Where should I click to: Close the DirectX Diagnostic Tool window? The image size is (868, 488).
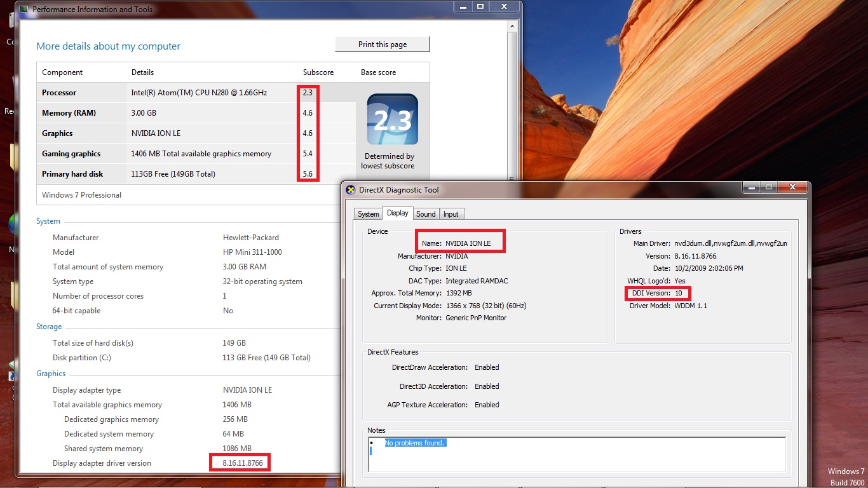click(x=793, y=187)
